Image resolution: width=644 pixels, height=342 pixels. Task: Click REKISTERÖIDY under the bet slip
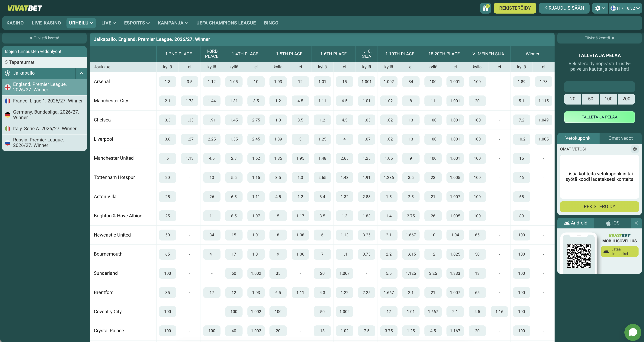pos(599,207)
